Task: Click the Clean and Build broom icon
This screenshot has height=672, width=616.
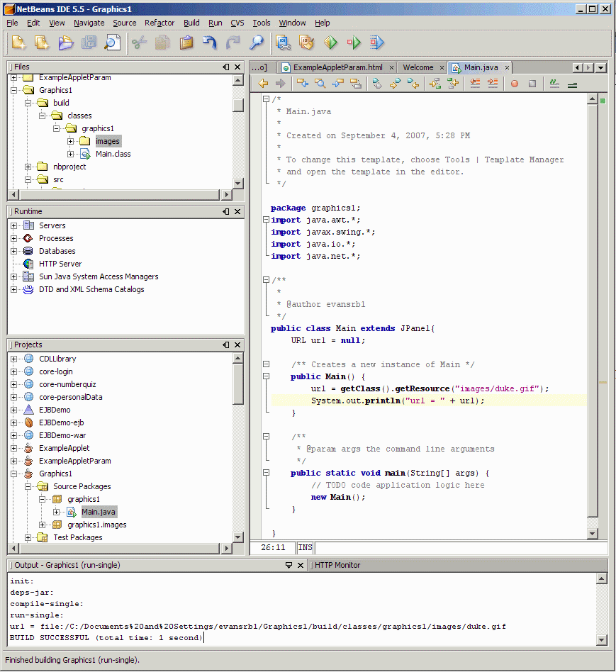Action: point(307,43)
